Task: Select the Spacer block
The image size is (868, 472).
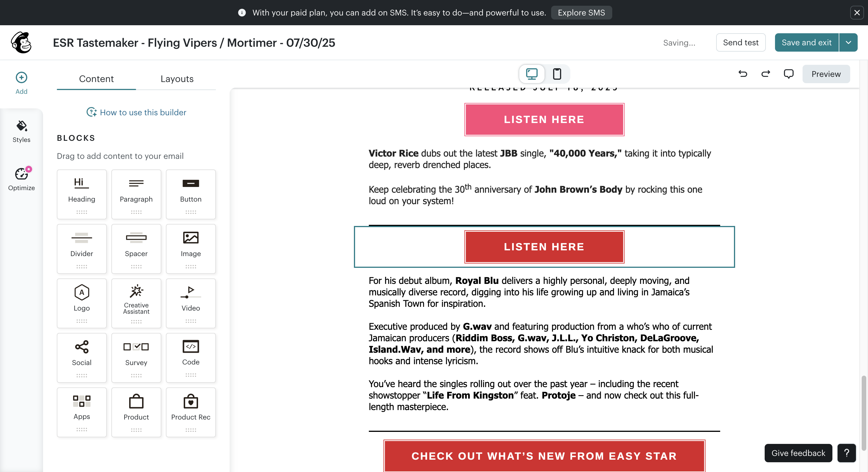Action: [x=136, y=249]
